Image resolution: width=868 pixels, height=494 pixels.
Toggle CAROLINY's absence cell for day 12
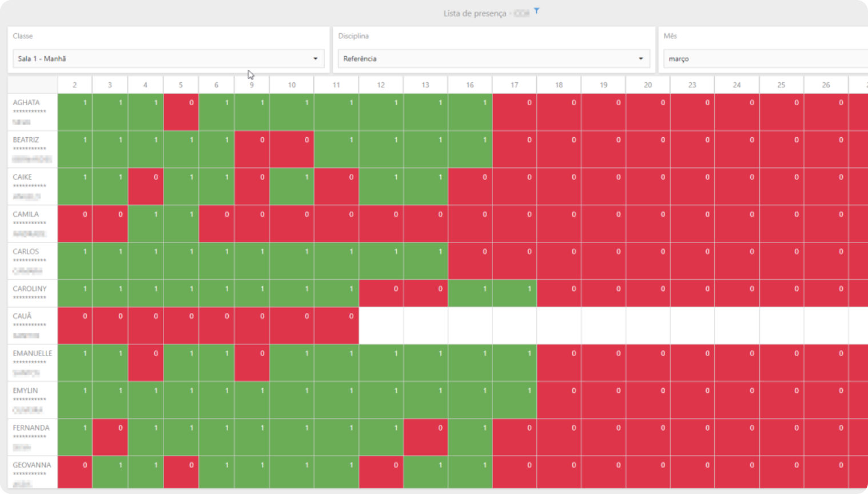[381, 293]
